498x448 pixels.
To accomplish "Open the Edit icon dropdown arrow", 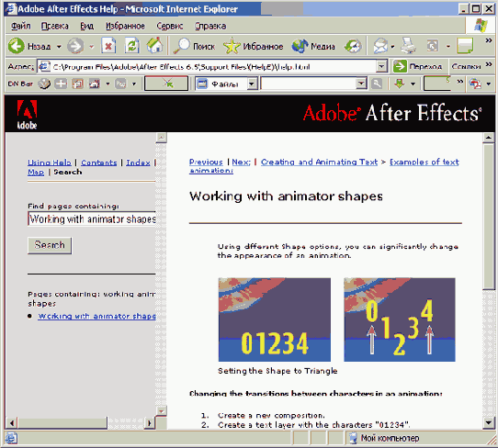I will [x=448, y=47].
